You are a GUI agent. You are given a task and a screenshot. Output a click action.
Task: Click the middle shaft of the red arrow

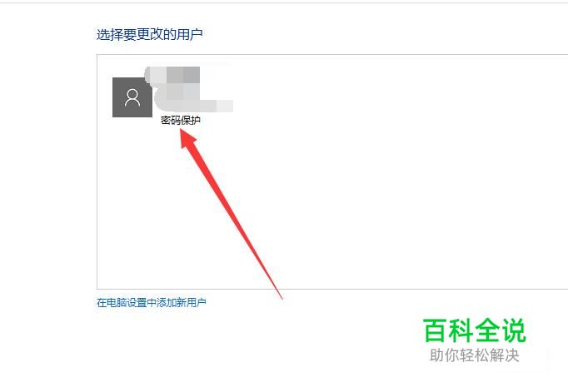[232, 216]
